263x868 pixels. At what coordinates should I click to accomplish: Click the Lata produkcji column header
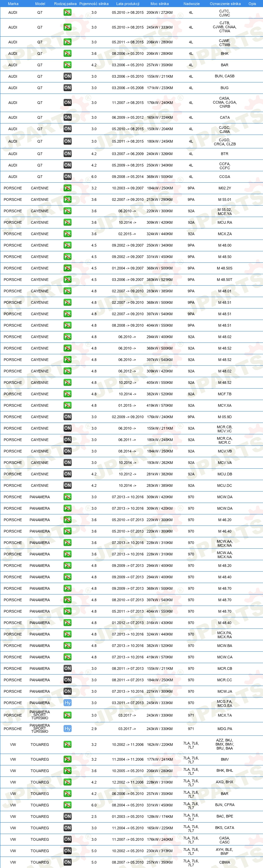pos(127,4)
